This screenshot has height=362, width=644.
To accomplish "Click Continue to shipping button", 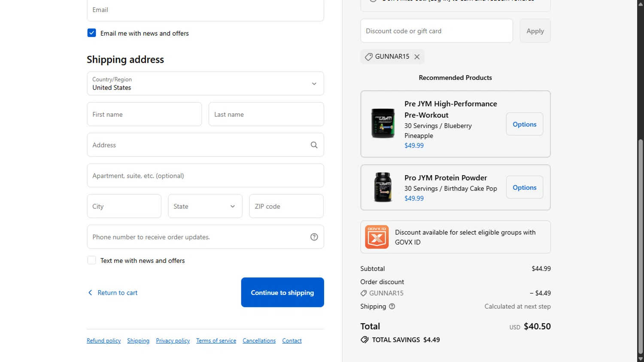I will coord(283,292).
